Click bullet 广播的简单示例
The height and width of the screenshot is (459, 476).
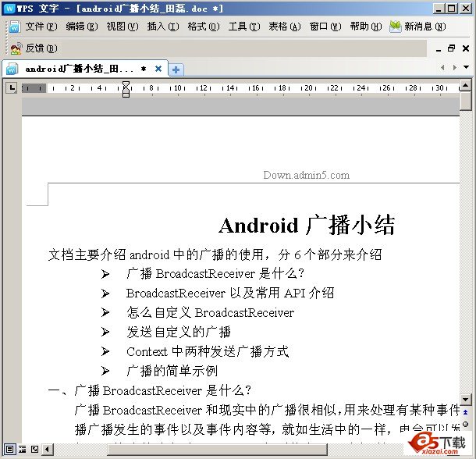(x=172, y=371)
